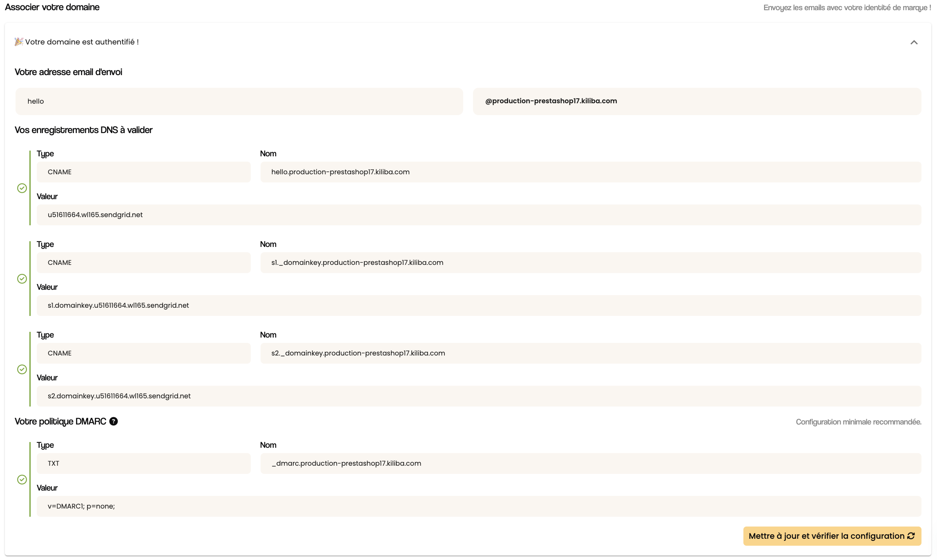Collapse the domain authentication panel with the chevron
937x560 pixels.
pos(914,42)
